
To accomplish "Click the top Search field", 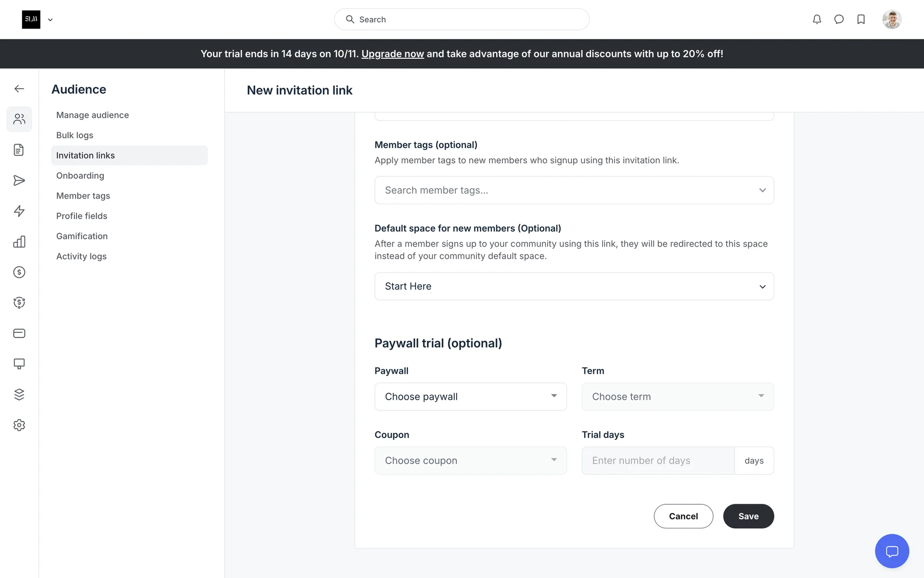I will point(462,19).
